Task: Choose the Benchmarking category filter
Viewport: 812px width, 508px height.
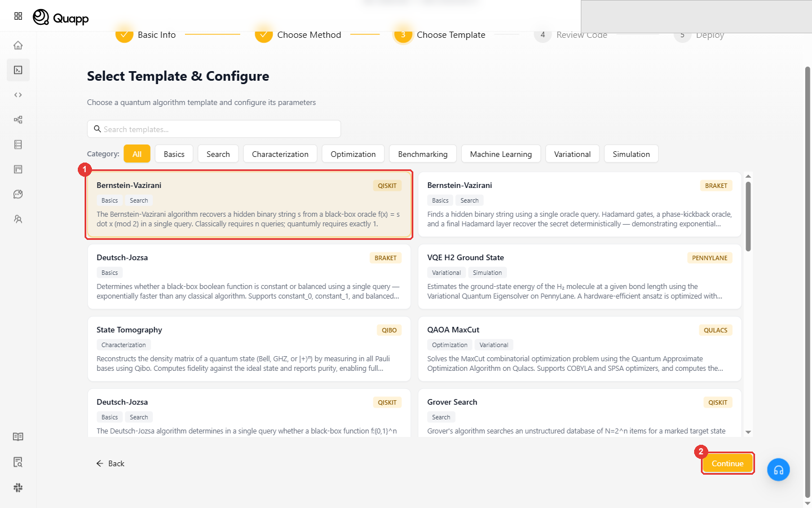Action: 423,154
